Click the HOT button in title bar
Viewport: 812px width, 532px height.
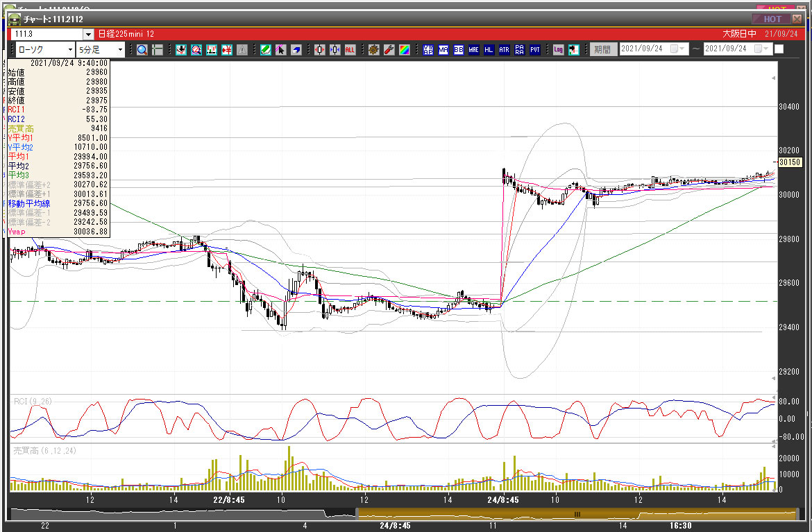coord(772,19)
